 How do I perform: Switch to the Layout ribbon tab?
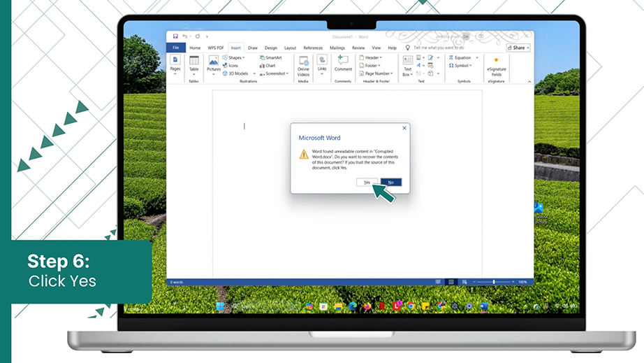(x=290, y=48)
